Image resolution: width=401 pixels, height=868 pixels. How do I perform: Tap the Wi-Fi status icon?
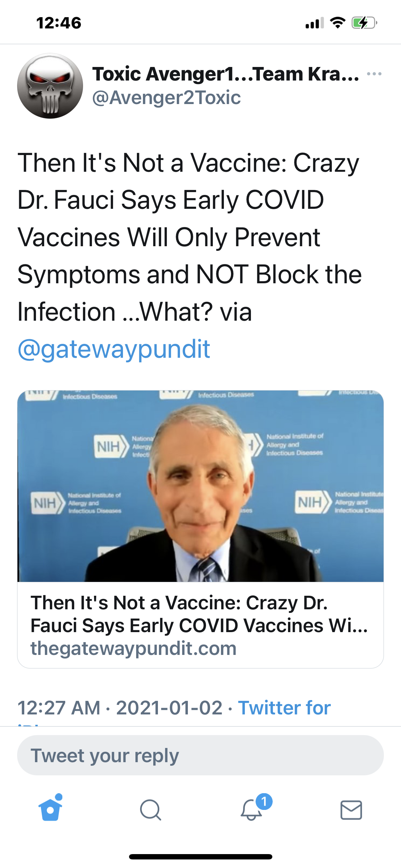point(338,23)
